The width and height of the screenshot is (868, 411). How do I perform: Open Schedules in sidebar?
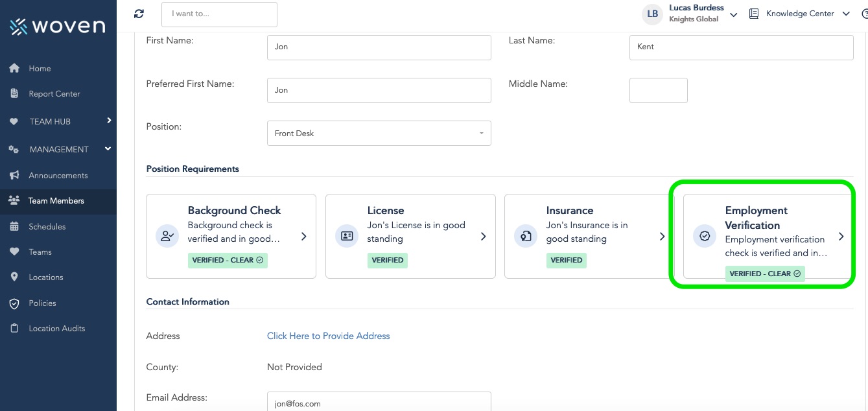click(47, 226)
